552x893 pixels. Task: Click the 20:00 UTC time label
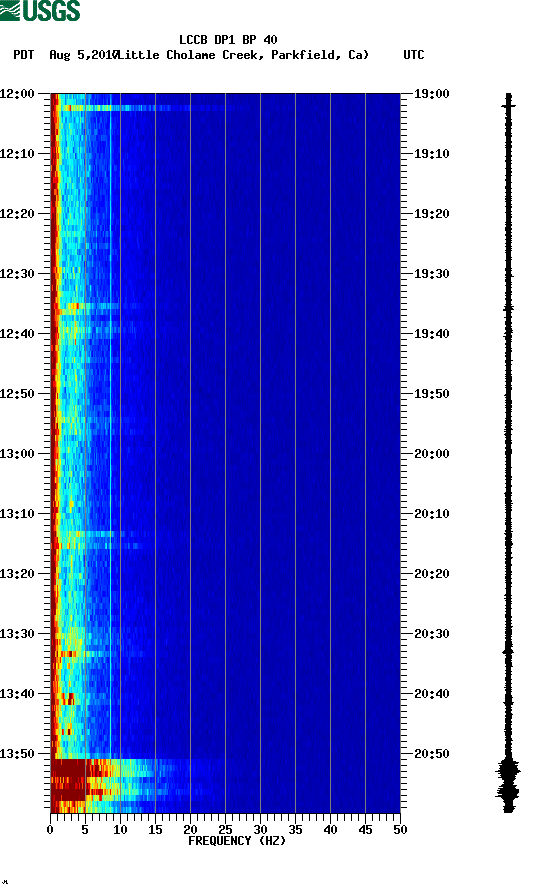click(431, 453)
